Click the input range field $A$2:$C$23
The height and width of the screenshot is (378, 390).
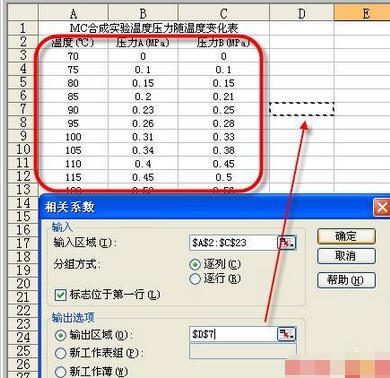[x=233, y=243]
